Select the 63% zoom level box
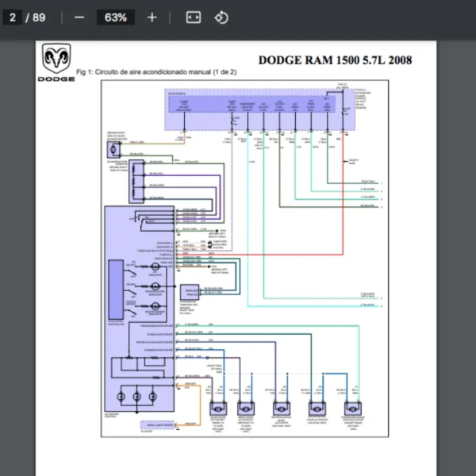 pos(115,17)
